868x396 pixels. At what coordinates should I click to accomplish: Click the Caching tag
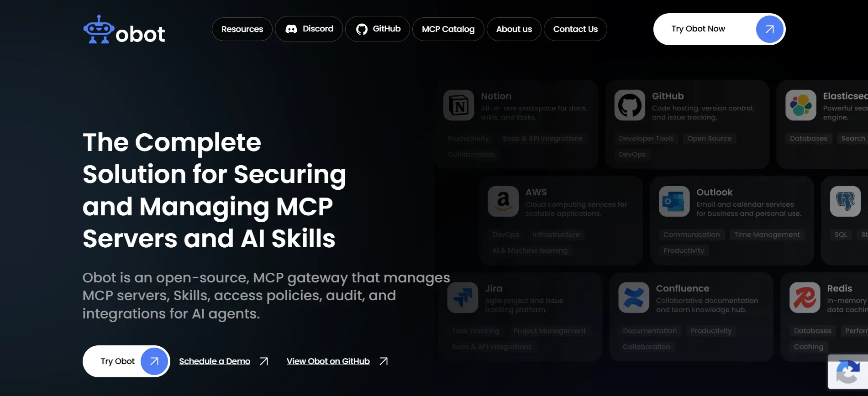point(808,347)
